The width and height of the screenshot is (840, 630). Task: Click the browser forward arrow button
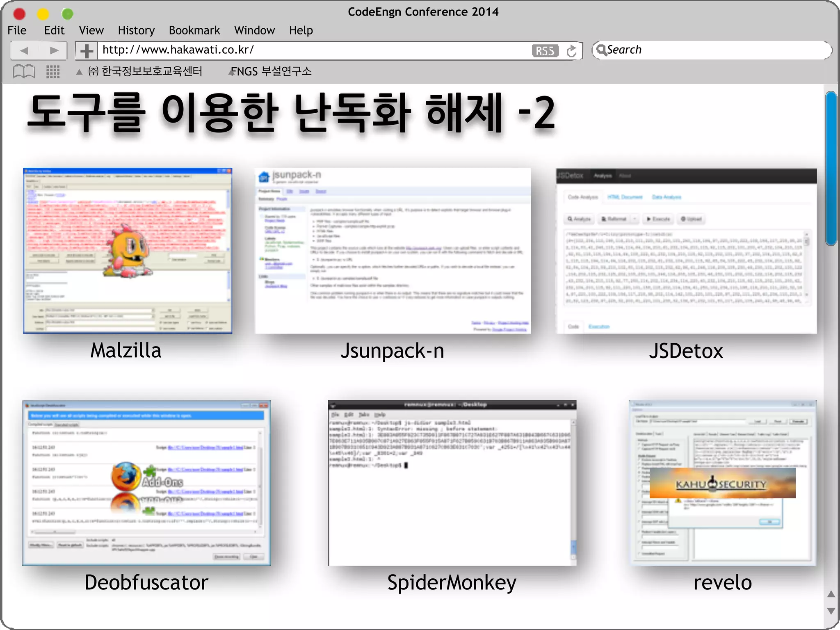coord(53,50)
